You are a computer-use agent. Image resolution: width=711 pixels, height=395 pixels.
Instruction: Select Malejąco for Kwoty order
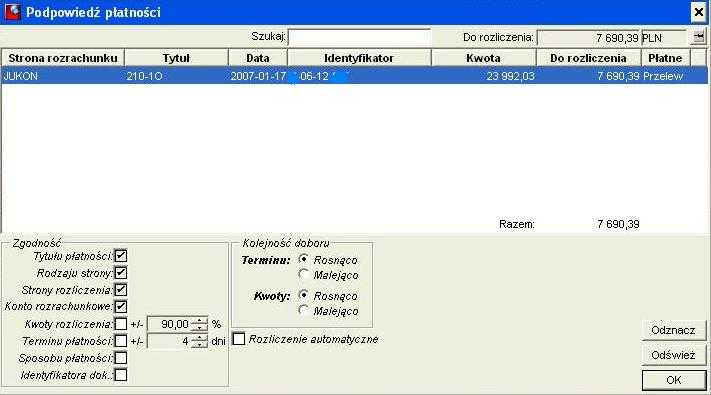[304, 310]
